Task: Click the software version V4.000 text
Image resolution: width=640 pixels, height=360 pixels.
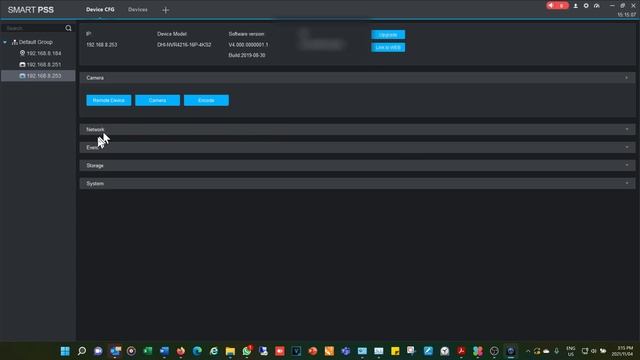Action: click(248, 44)
